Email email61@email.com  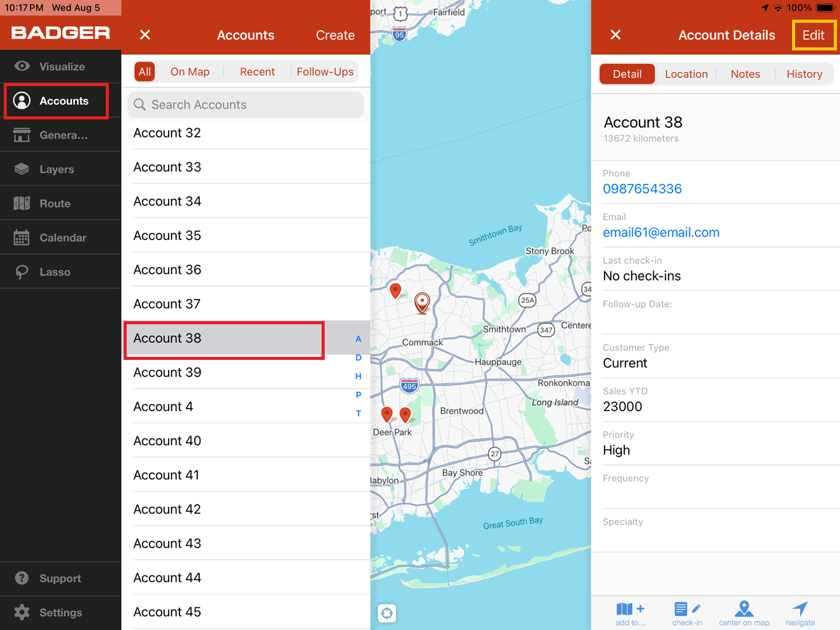point(661,233)
